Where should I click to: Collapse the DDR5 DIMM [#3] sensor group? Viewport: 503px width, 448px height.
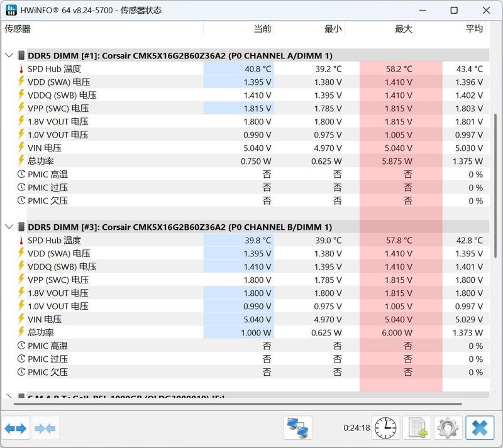[9, 227]
